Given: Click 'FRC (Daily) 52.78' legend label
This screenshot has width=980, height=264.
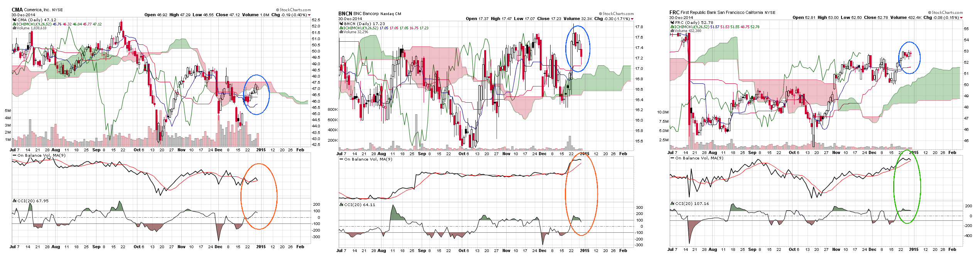Looking at the screenshot, I should point(694,22).
